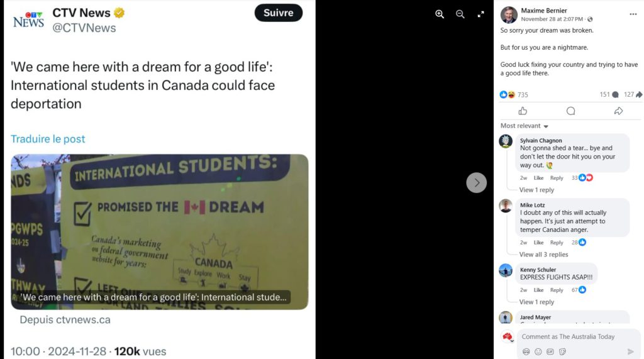Reply to Mike Lotz's comment

click(x=557, y=243)
